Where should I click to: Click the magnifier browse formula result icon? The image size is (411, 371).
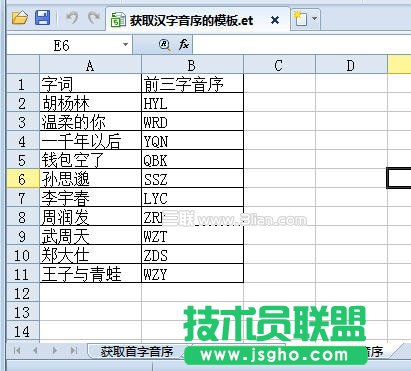tap(165, 45)
